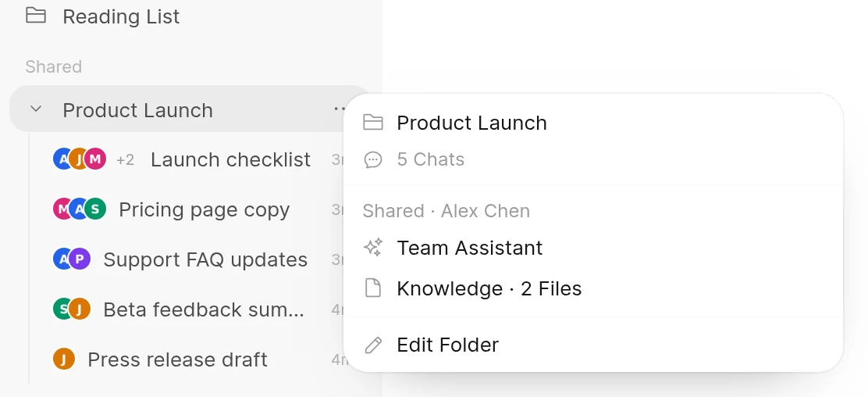868x397 pixels.
Task: Open the Product Launch three-dot menu
Action: coord(339,109)
